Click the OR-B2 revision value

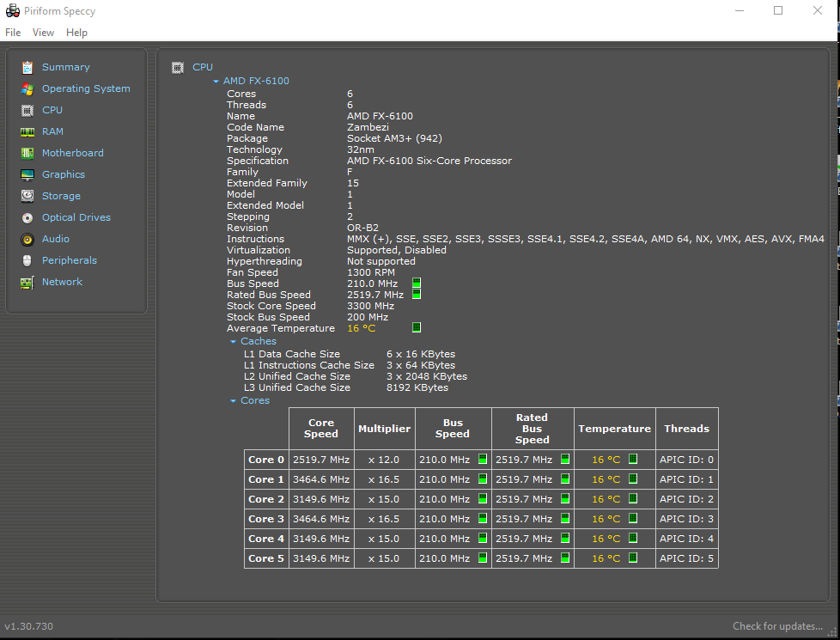[x=362, y=228]
